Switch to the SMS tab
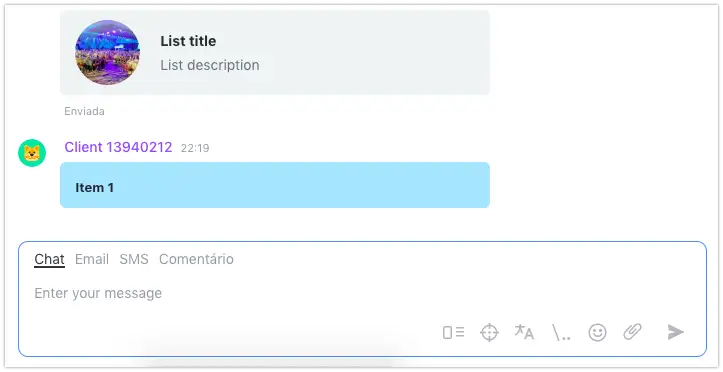Viewport: 723px width, 372px height. click(x=134, y=259)
